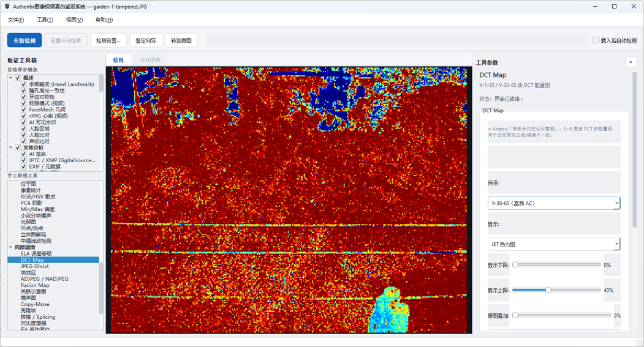Collapse the 局部滤镜 tree group

(10, 247)
